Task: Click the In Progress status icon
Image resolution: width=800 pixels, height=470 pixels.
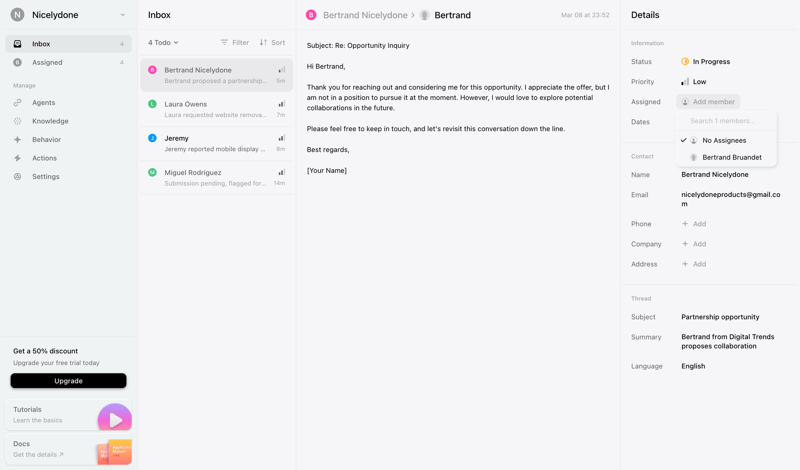Action: pyautogui.click(x=685, y=61)
